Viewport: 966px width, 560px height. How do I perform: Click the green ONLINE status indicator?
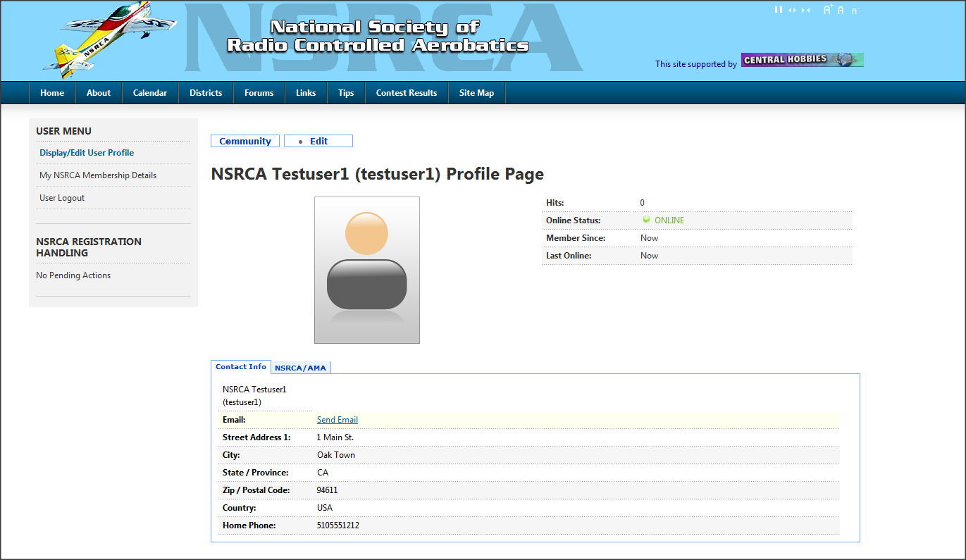(x=663, y=220)
